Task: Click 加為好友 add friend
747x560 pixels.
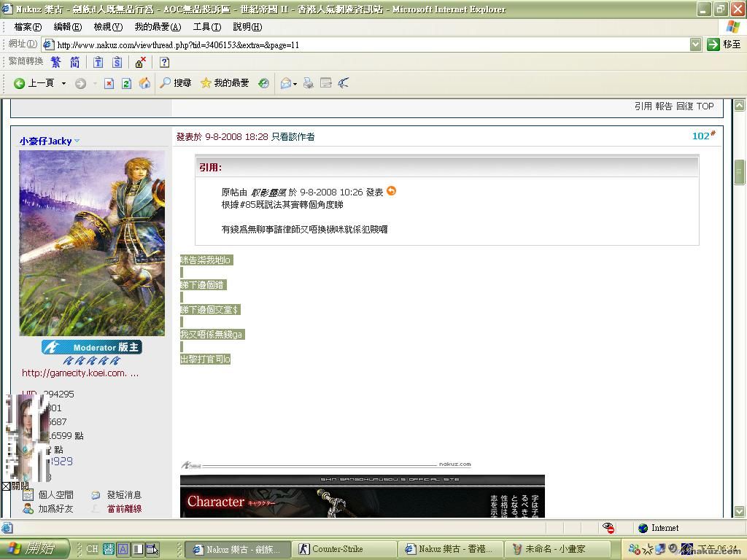Action: 55,509
